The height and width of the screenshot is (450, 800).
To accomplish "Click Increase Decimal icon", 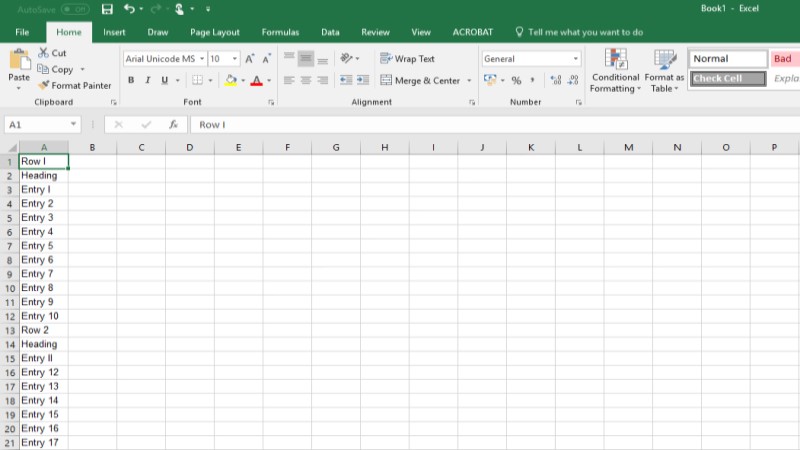I will 556,80.
